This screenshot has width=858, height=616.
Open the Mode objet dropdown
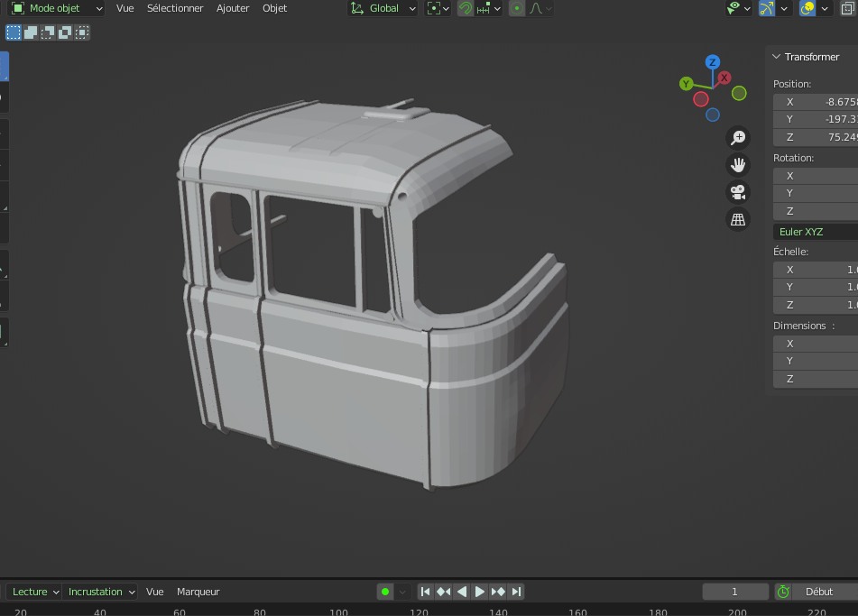(x=56, y=8)
